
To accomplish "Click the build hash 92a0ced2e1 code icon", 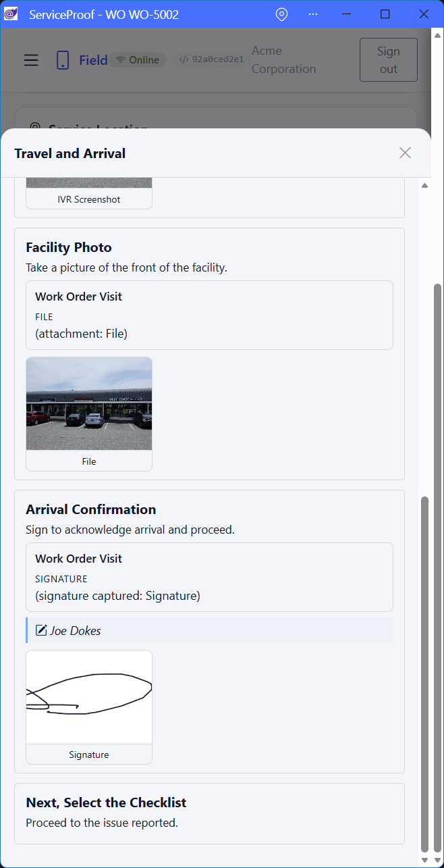I will tap(183, 59).
